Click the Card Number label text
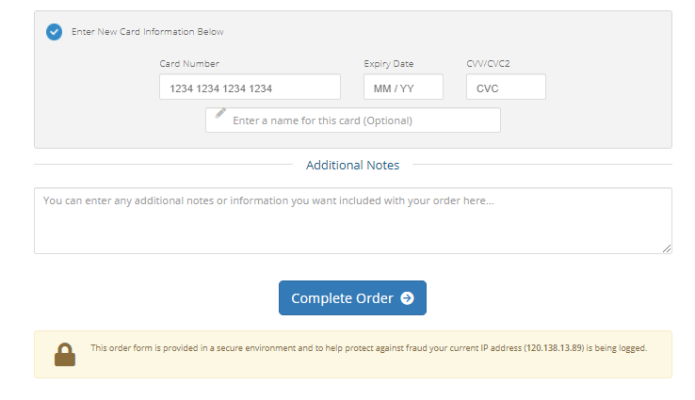Screen dimensions: 695x400 pyautogui.click(x=189, y=64)
